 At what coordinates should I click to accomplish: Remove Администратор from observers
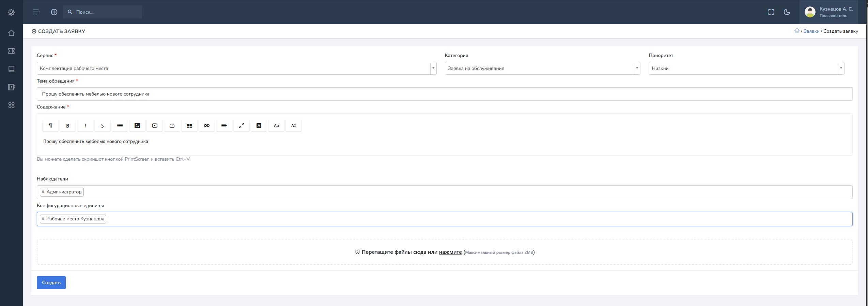[x=43, y=192]
